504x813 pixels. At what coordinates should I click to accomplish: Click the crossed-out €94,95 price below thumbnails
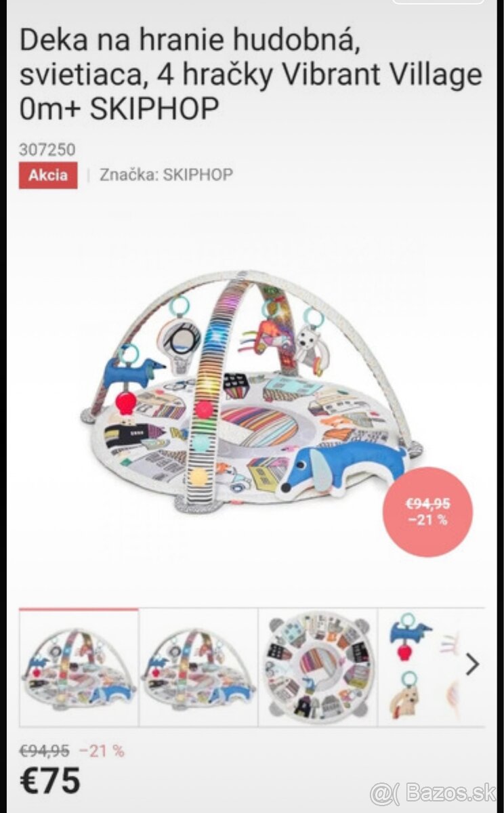[x=44, y=751]
